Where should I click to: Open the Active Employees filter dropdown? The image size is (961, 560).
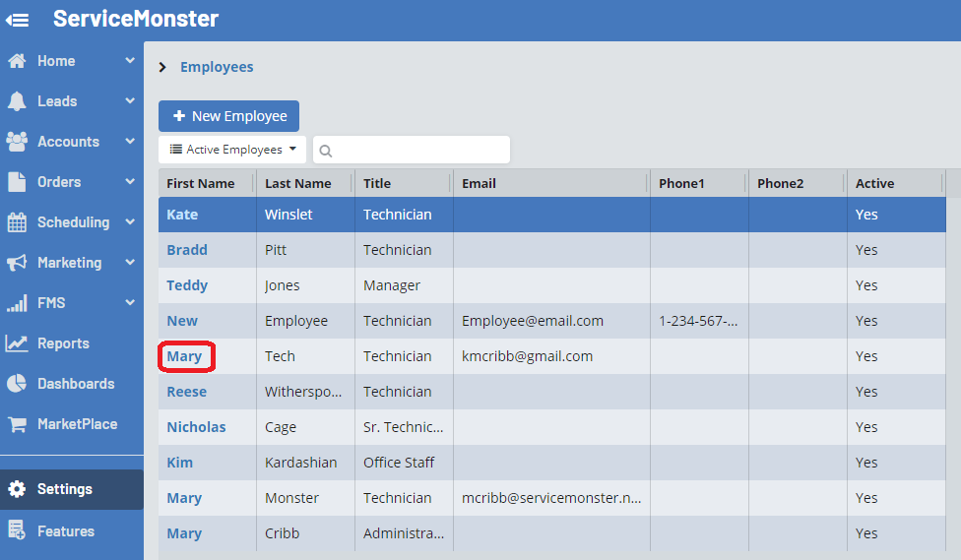[232, 150]
